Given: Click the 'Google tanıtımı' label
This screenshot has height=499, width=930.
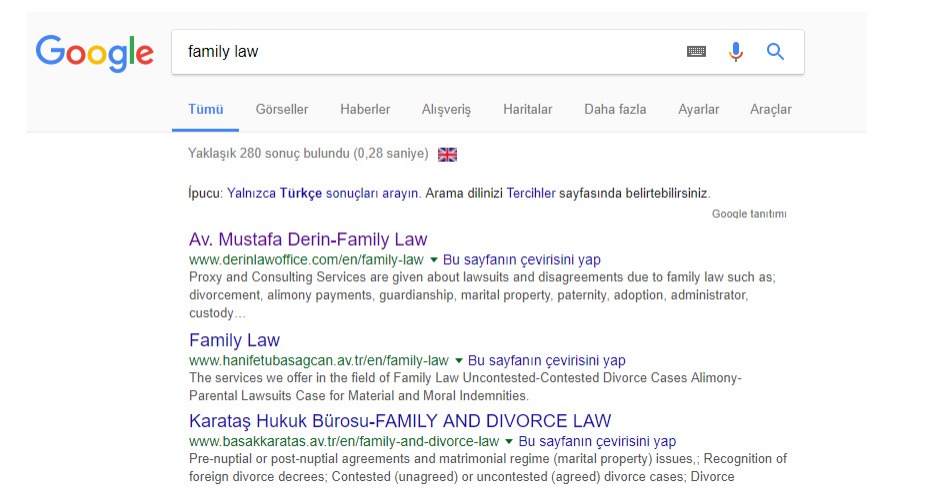Looking at the screenshot, I should 749,214.
